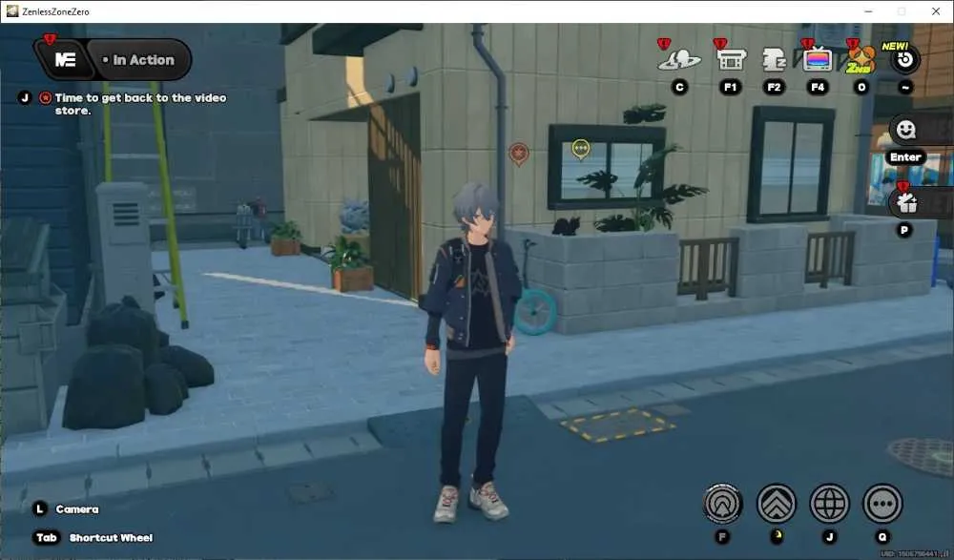954x560 pixels.
Task: Open the orange Zens event icon
Action: pos(861,60)
